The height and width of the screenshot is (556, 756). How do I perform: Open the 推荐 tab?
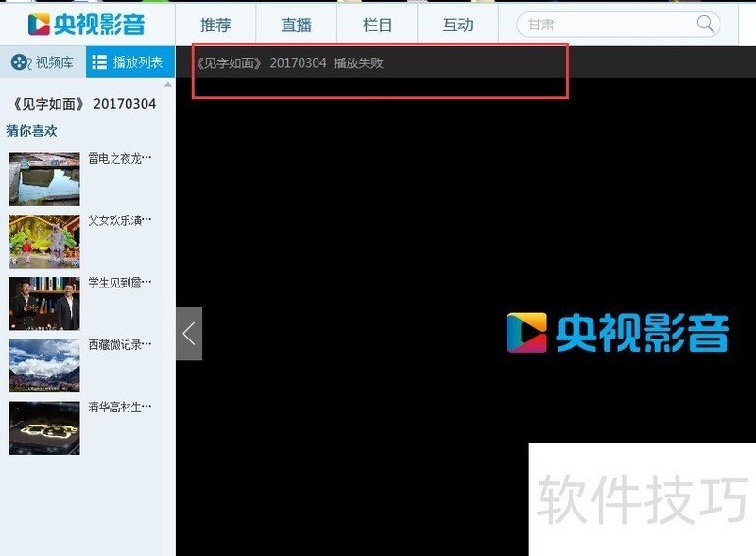click(215, 25)
